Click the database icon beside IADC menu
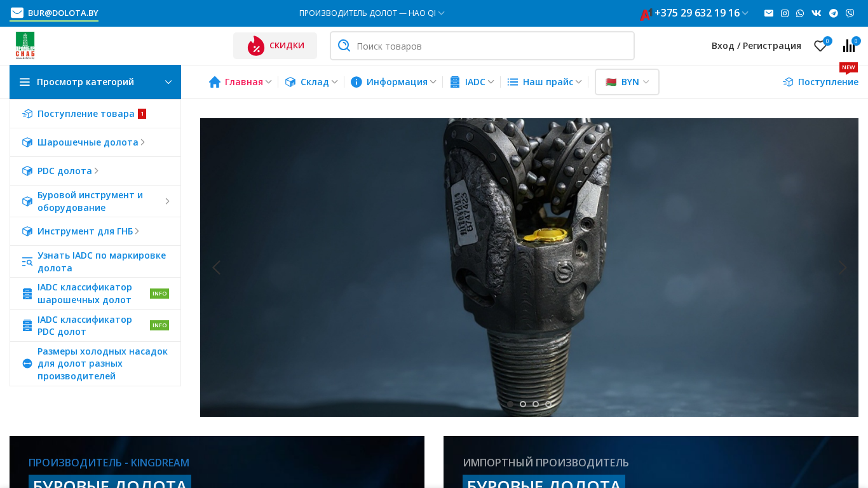 click(455, 82)
